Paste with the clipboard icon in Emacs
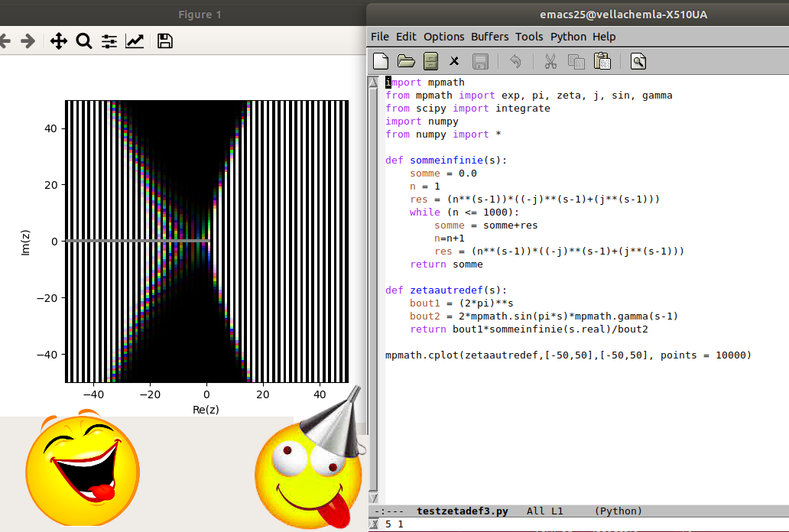The image size is (789, 532). click(x=602, y=61)
